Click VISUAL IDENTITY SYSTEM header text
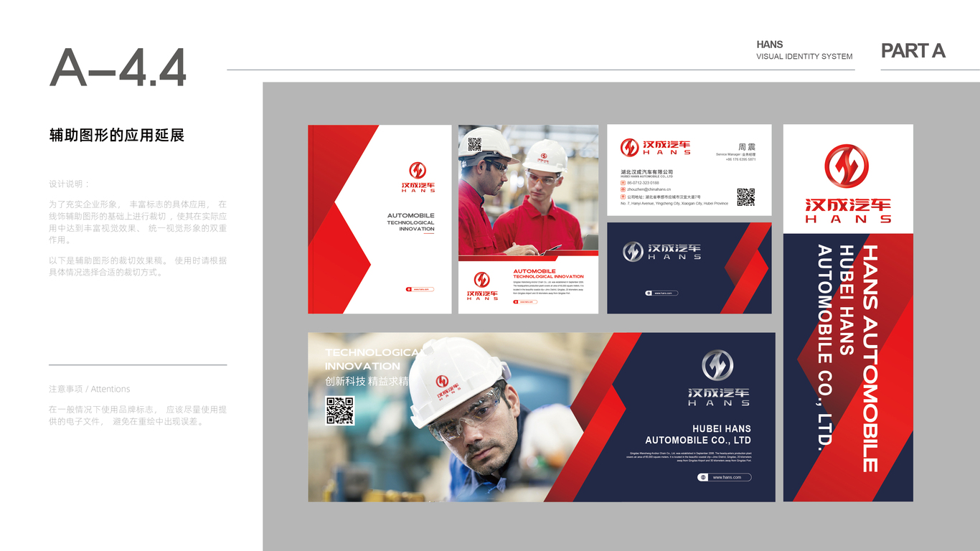Screen dimensions: 980x551 coord(804,56)
